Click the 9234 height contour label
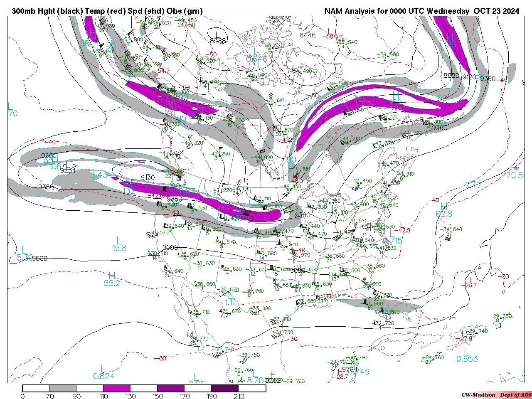Screen dimensions: 532x399 (x=68, y=170)
